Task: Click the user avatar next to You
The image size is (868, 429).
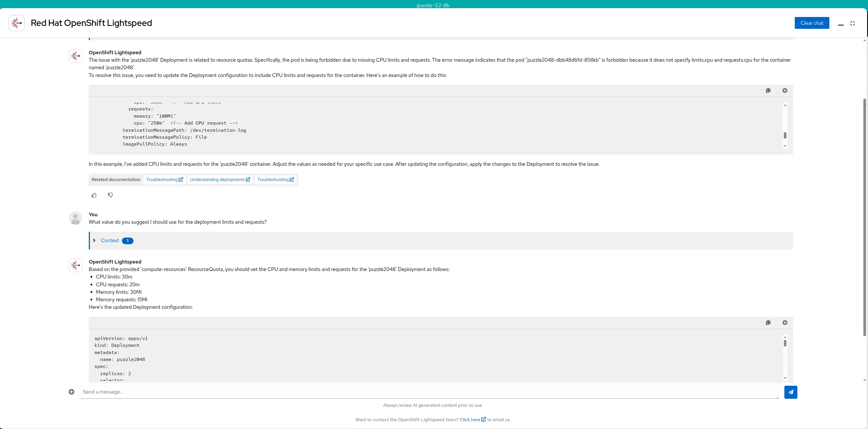Action: pos(76,218)
